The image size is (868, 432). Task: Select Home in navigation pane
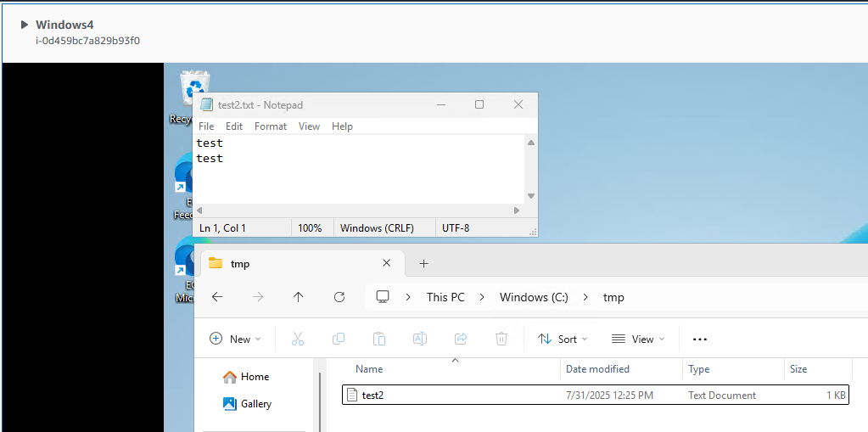246,377
